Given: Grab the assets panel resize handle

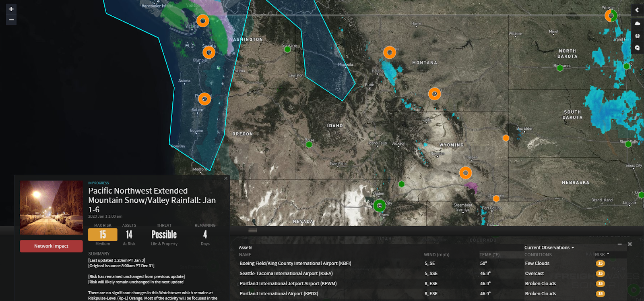Looking at the screenshot, I should point(253,230).
